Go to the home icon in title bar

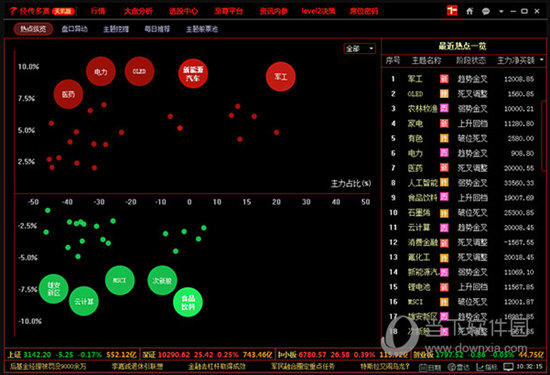(x=470, y=11)
